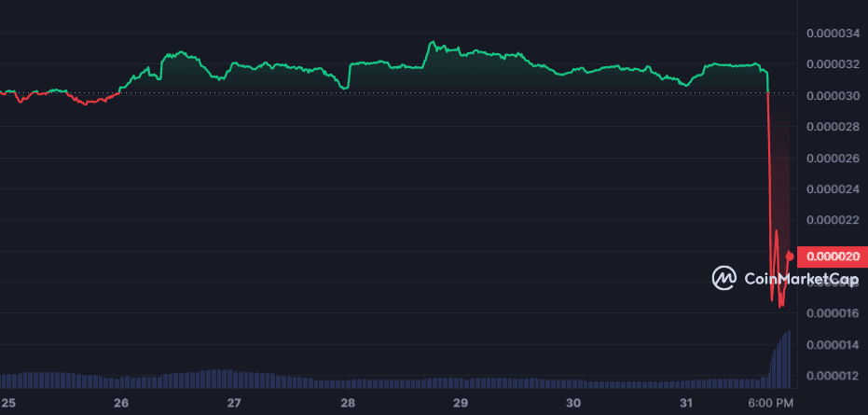Select the 25 date label on the time axis
Image resolution: width=868 pixels, height=415 pixels.
pyautogui.click(x=7, y=403)
